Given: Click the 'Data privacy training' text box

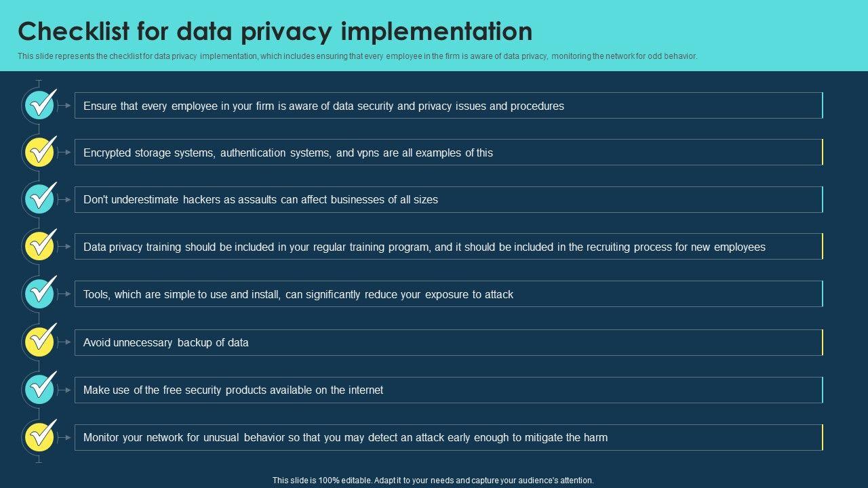Looking at the screenshot, I should 448,247.
